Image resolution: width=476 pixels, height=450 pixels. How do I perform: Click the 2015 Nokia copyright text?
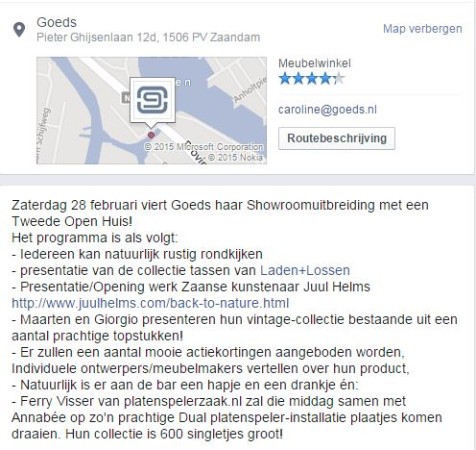click(x=235, y=157)
